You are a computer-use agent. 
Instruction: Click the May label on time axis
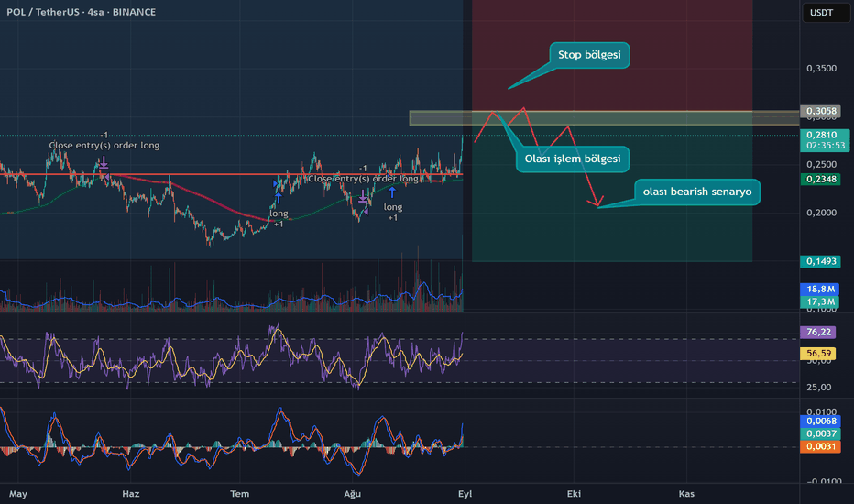click(18, 494)
